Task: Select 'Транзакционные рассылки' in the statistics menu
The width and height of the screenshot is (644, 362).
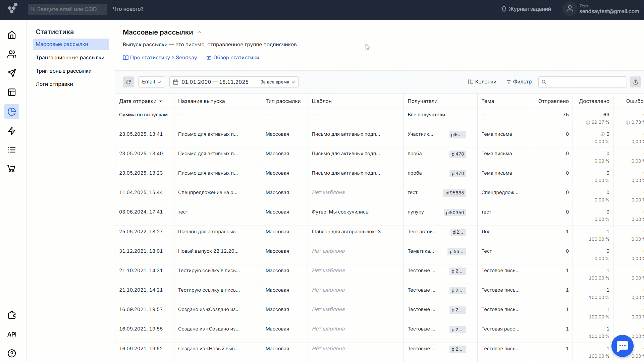Action: click(70, 57)
